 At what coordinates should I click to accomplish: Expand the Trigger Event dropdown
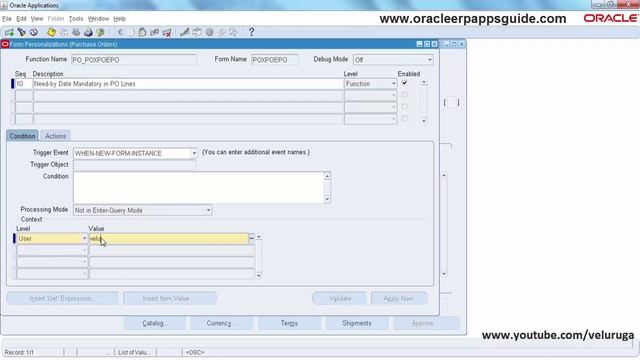click(x=194, y=153)
